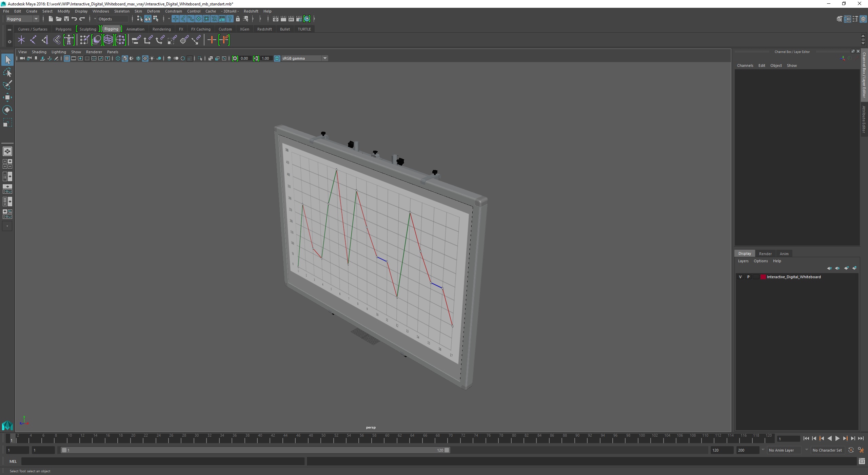Click the MEL command line input
868x475 pixels.
click(x=163, y=461)
